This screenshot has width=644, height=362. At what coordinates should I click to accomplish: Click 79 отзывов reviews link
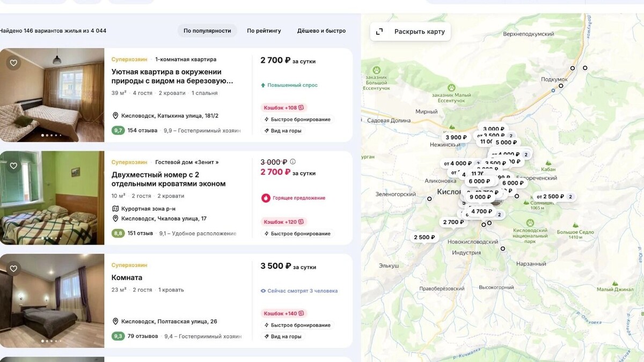click(143, 336)
